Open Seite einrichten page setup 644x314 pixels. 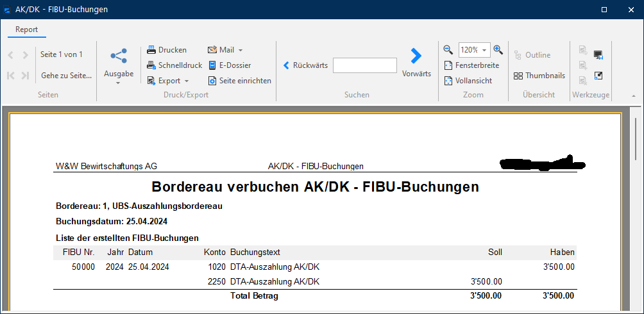click(x=240, y=81)
